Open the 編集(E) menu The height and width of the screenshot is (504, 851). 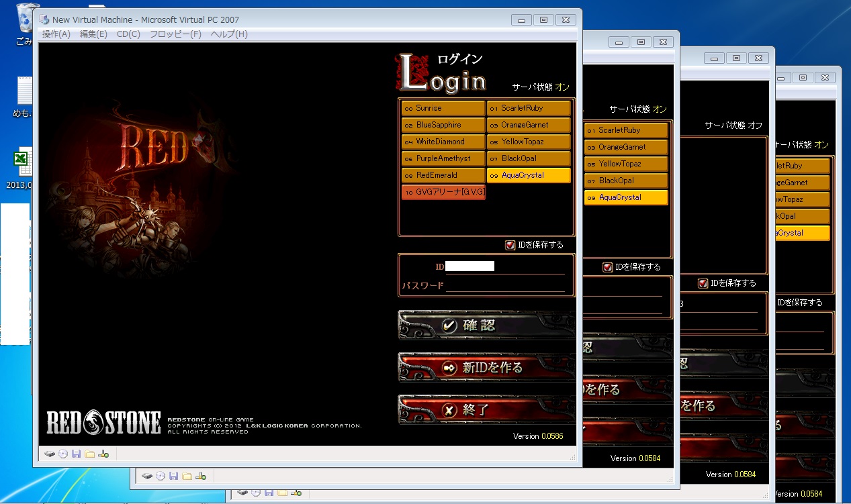[93, 34]
